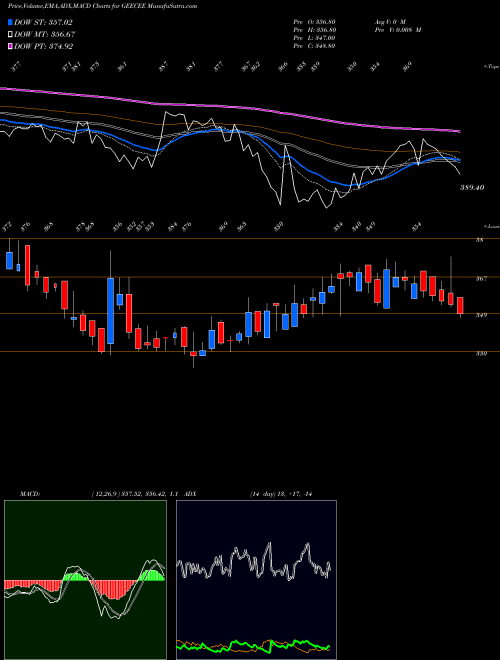500x660 pixels.
Task: Click the ADX (14 day) values text
Action: click(280, 494)
